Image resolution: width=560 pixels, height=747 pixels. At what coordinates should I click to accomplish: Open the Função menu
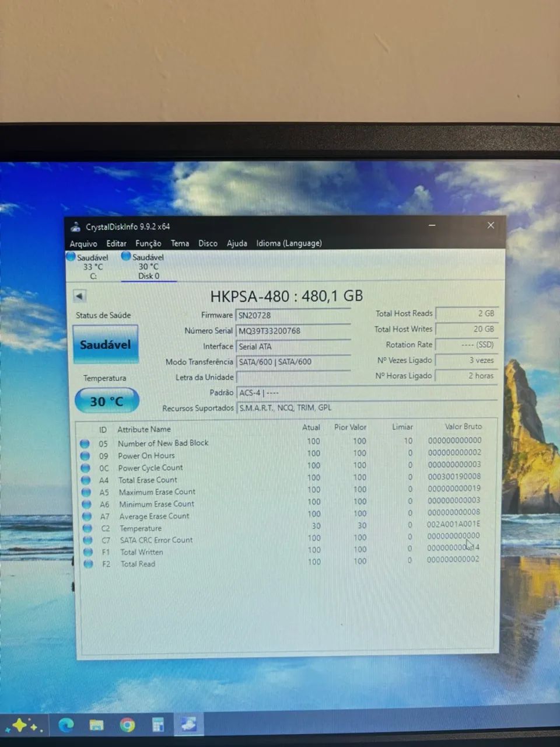point(148,243)
